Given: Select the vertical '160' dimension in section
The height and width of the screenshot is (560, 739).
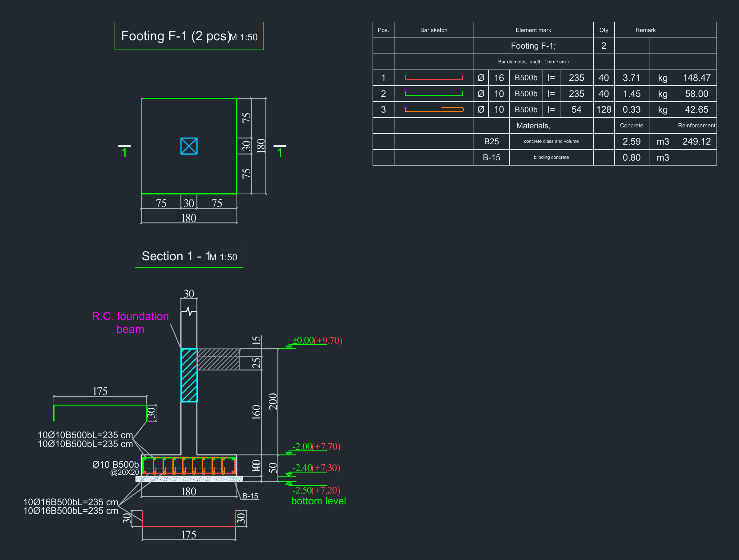Looking at the screenshot, I should pyautogui.click(x=256, y=412).
